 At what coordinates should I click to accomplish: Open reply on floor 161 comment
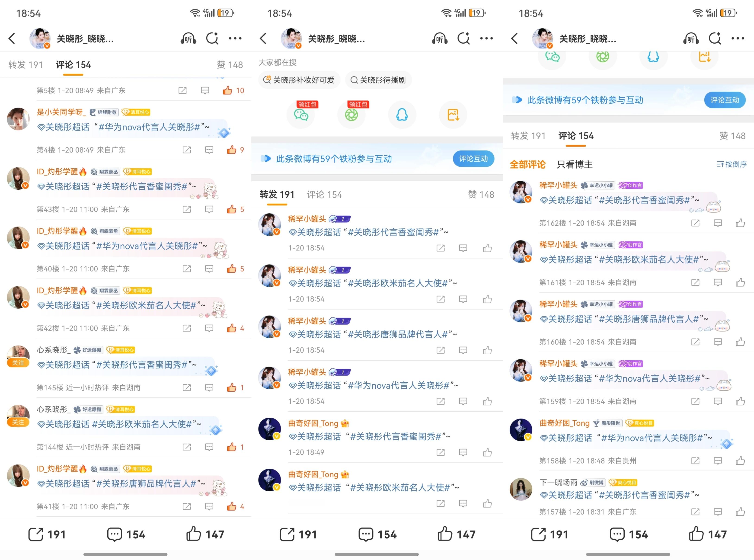tap(718, 282)
